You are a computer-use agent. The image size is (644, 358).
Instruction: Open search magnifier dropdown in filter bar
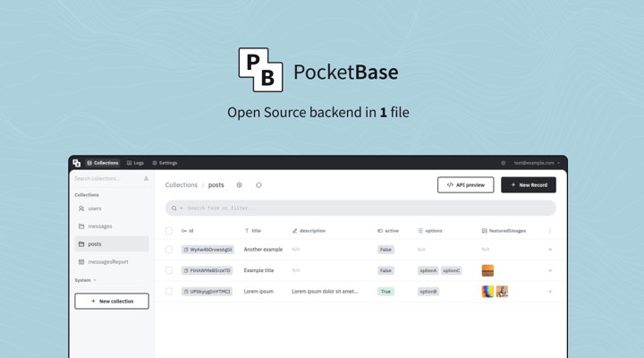[x=176, y=208]
